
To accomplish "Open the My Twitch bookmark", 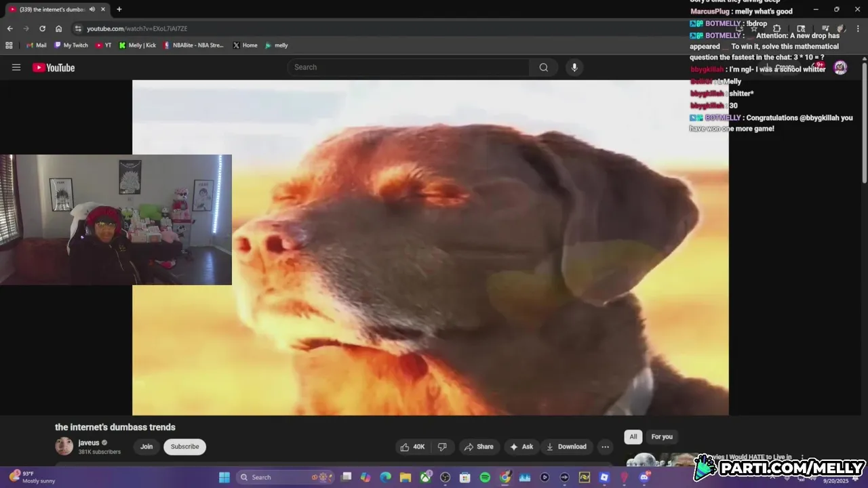I will 71,45.
